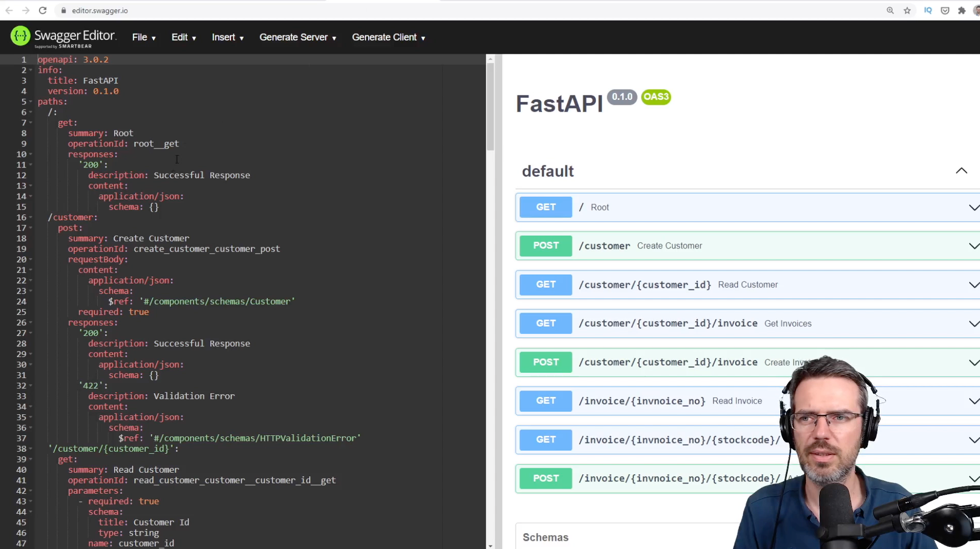Click the IQ extension icon
Screen dimensions: 980x549
928,10
